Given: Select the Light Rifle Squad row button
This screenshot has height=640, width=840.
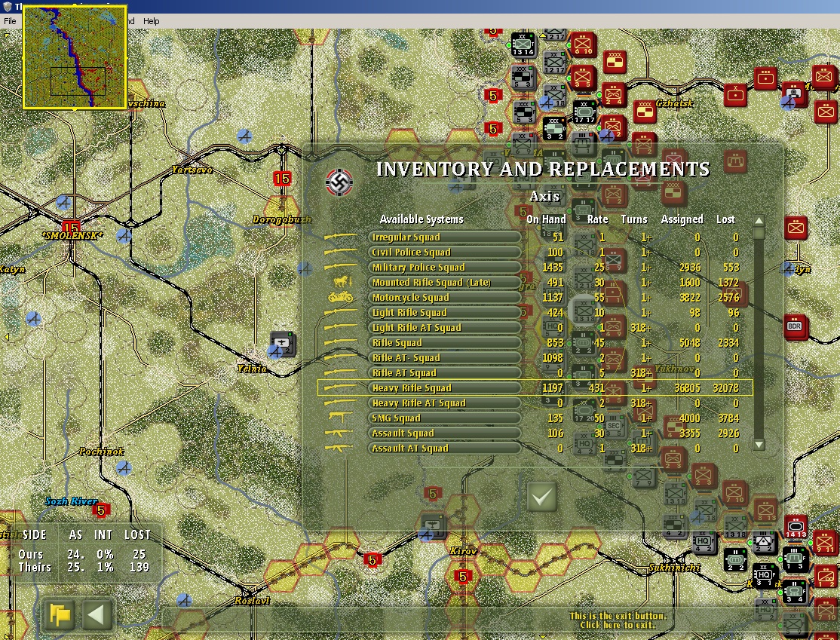Looking at the screenshot, I should coord(445,312).
